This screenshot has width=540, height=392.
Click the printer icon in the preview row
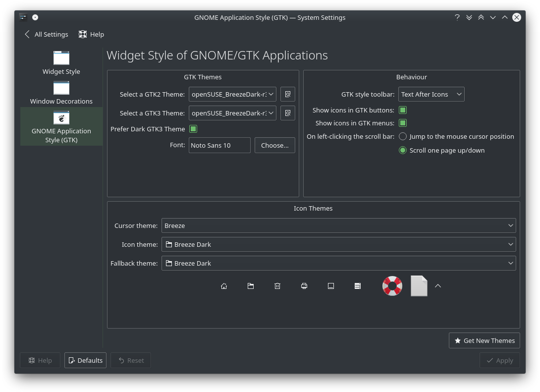coord(304,286)
